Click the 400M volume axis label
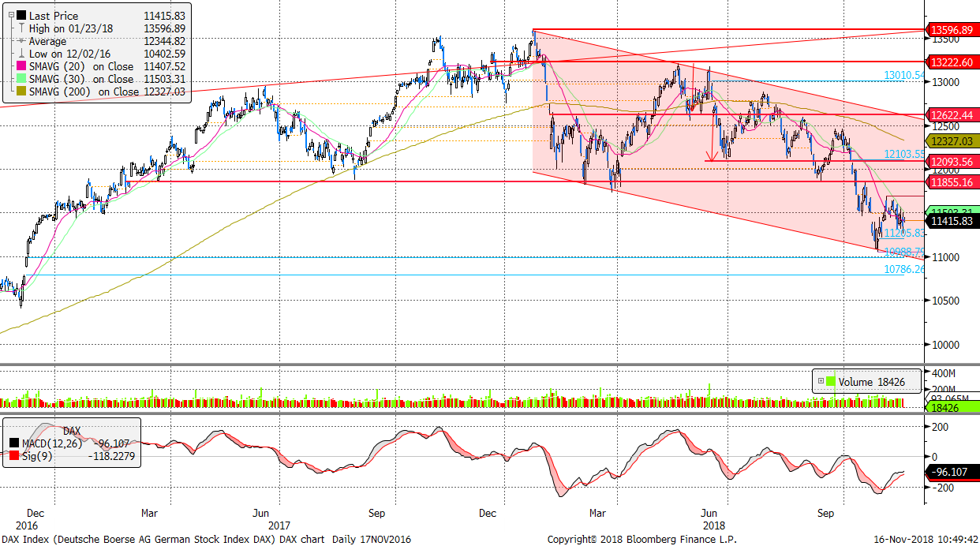This screenshot has width=980, height=546. 944,372
